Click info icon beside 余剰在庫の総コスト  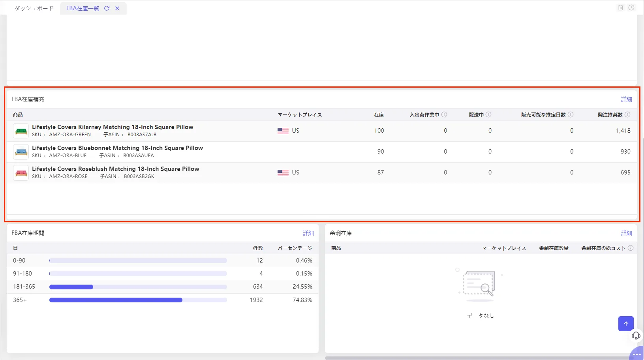631,248
